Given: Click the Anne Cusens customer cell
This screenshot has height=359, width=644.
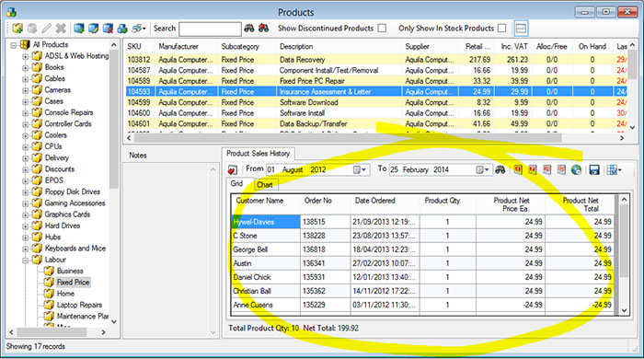Looking at the screenshot, I should [x=266, y=305].
